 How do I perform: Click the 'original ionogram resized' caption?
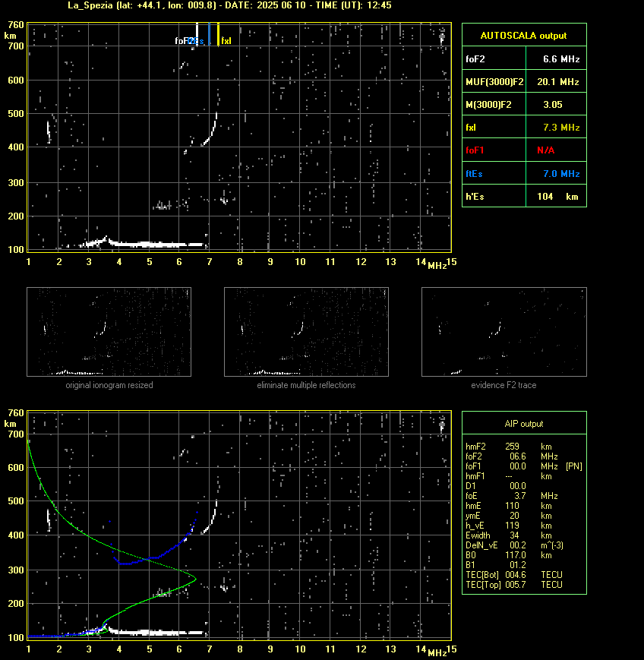[109, 385]
